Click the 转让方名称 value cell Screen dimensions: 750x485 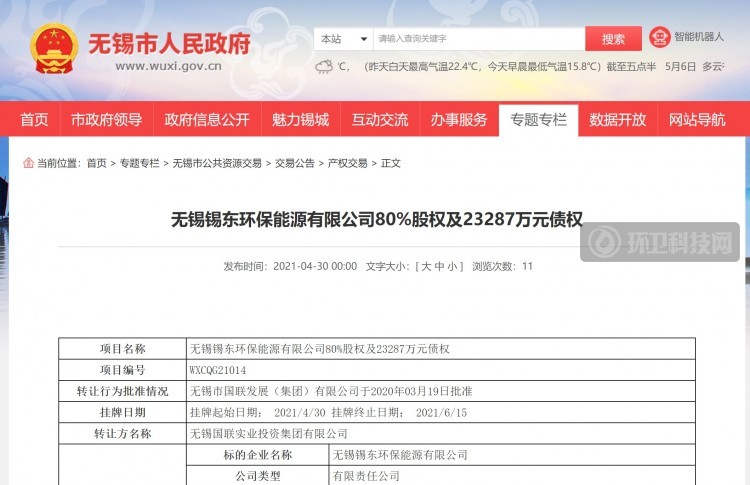click(x=441, y=434)
